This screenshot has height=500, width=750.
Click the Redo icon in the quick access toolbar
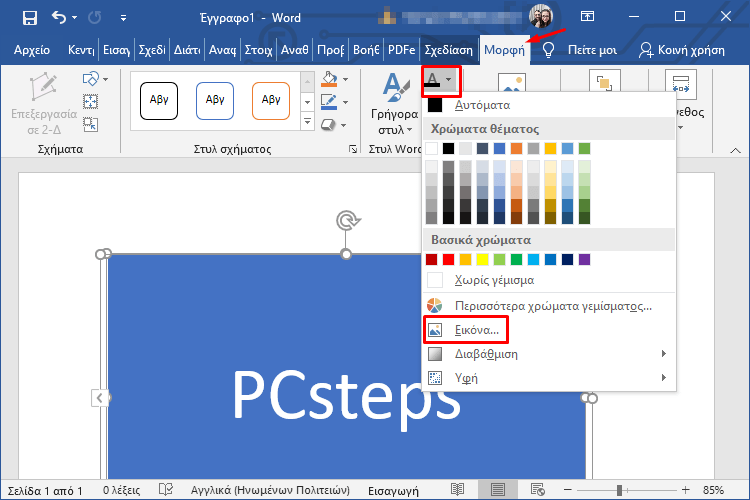click(95, 18)
